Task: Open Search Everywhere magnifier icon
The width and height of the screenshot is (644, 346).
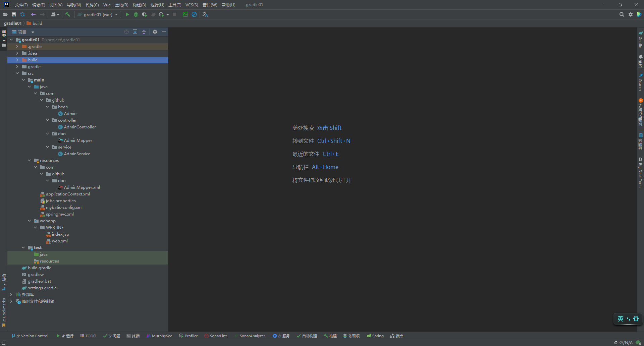Action: [x=622, y=14]
